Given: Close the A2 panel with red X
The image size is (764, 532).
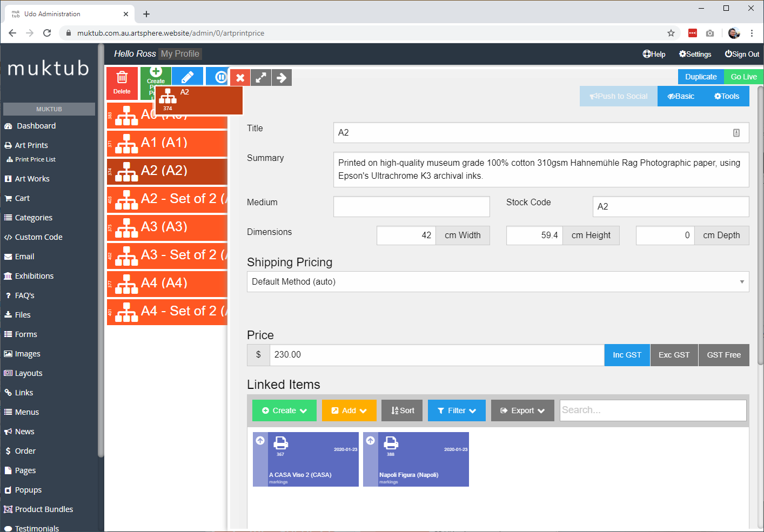Looking at the screenshot, I should (240, 78).
